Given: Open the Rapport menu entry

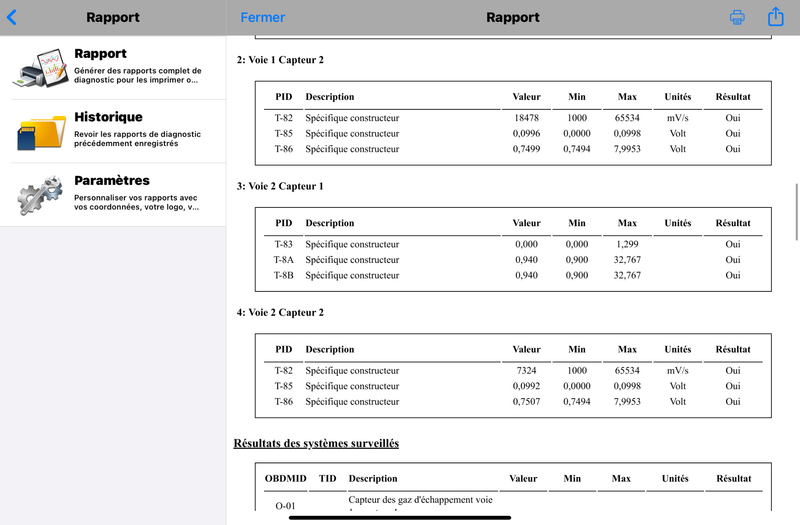Looking at the screenshot, I should coord(113,68).
